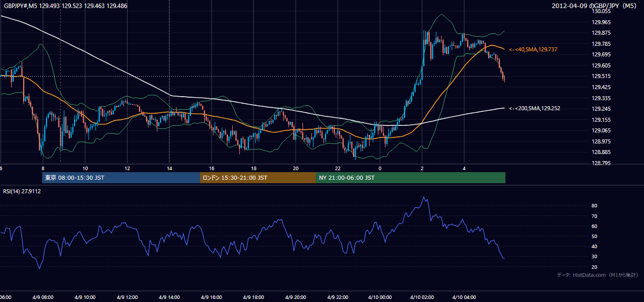Click price axis value 129.965
The image size is (644, 302).
pos(602,22)
